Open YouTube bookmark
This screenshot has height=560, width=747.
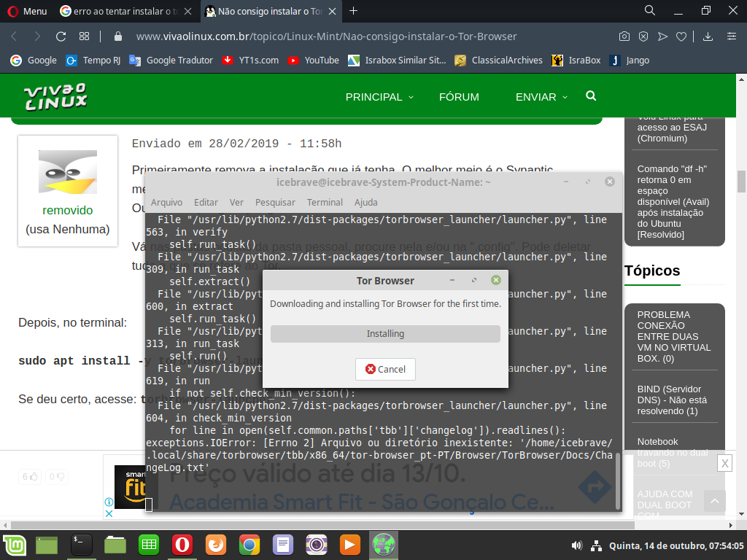313,61
